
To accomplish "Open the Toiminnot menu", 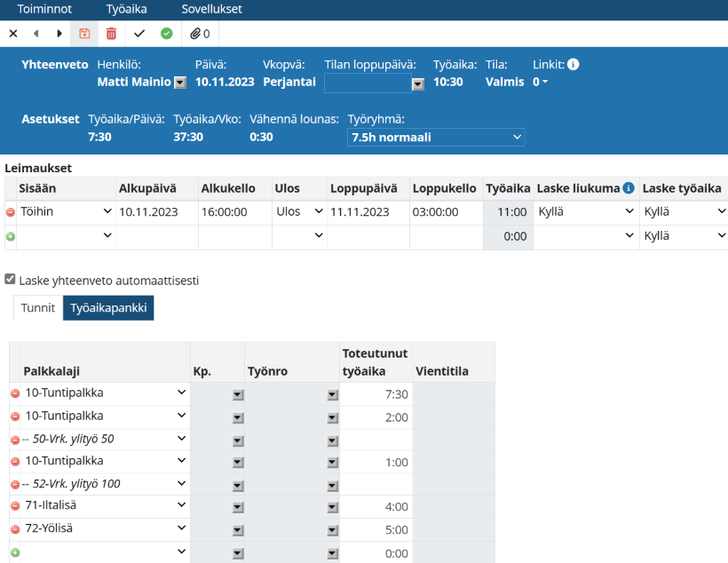I will [x=44, y=10].
